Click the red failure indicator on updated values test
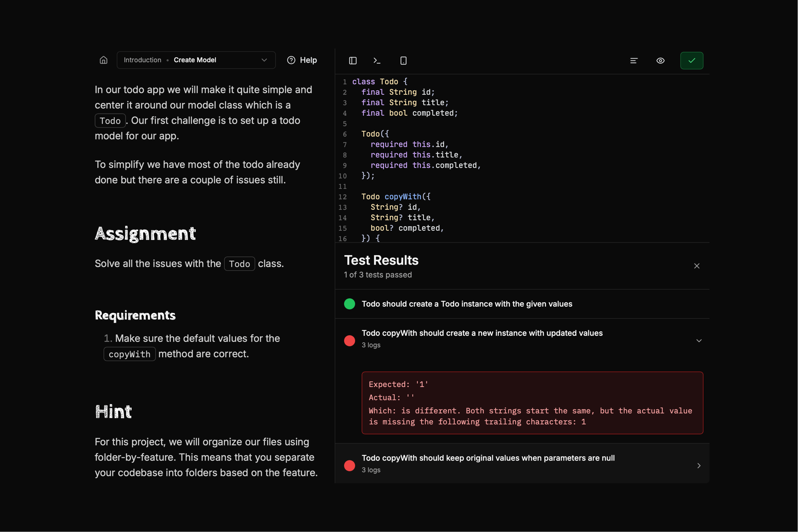 pos(350,341)
